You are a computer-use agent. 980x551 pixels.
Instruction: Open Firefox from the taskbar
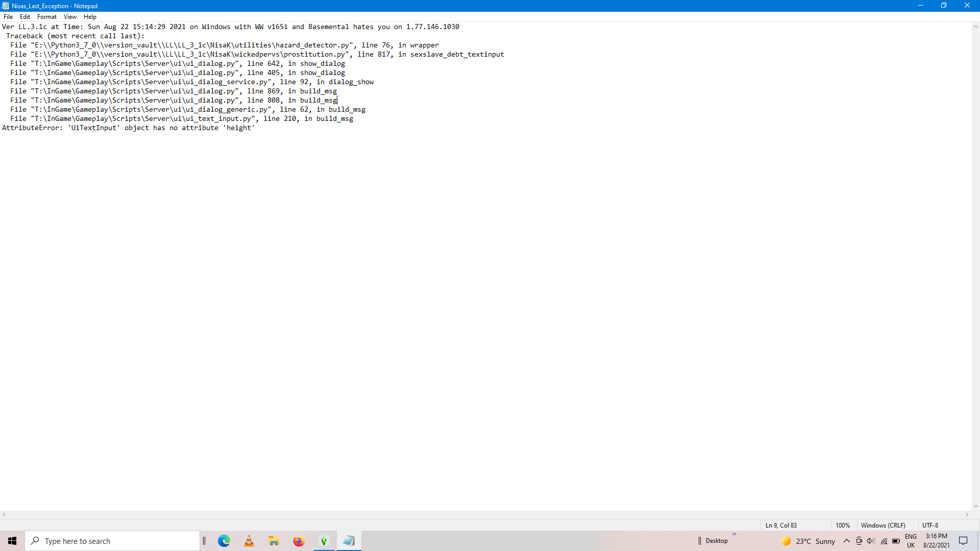299,541
